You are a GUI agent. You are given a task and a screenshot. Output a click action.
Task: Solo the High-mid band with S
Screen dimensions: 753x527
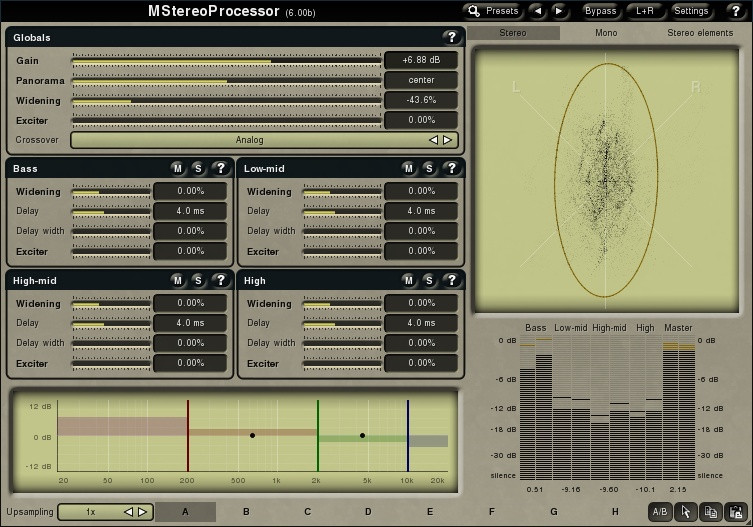[x=198, y=281]
